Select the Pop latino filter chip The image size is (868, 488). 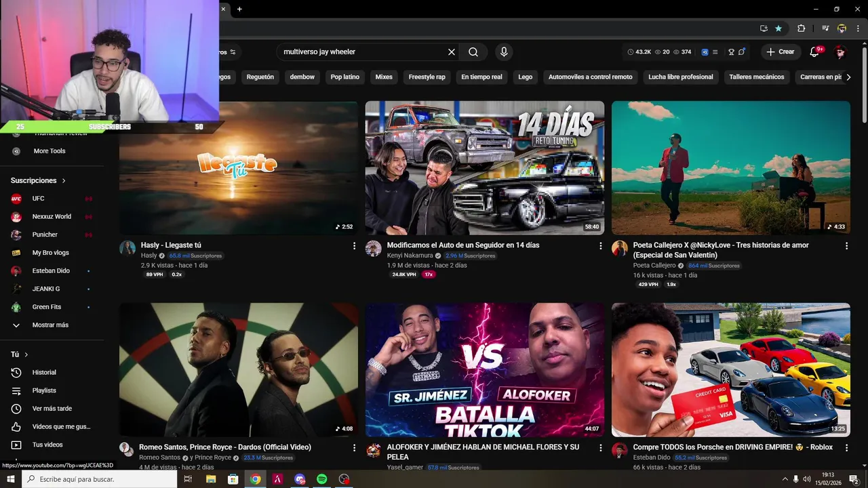345,77
